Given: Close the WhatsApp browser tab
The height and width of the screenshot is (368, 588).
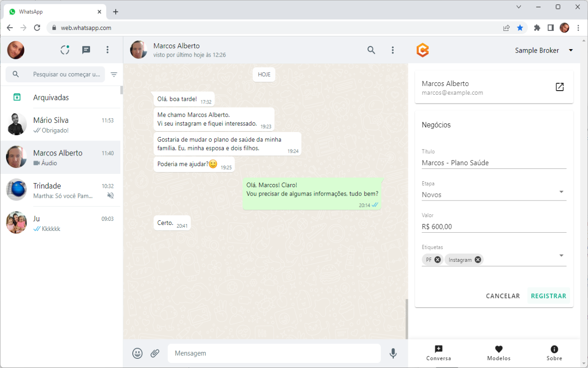Looking at the screenshot, I should coord(99,12).
